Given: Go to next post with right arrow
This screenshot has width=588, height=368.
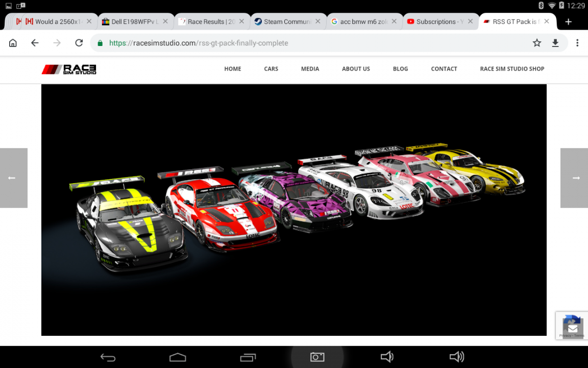Looking at the screenshot, I should (574, 178).
